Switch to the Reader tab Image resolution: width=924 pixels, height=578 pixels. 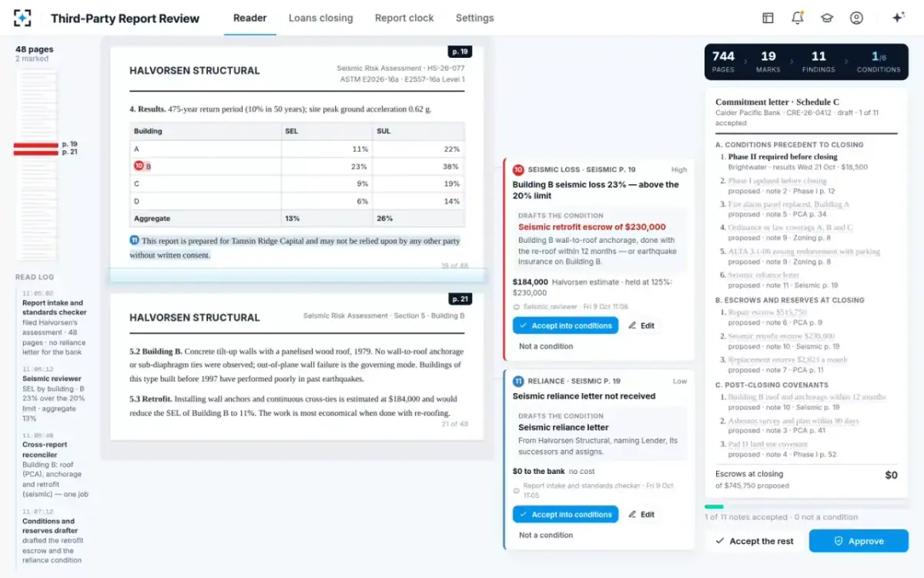click(250, 18)
